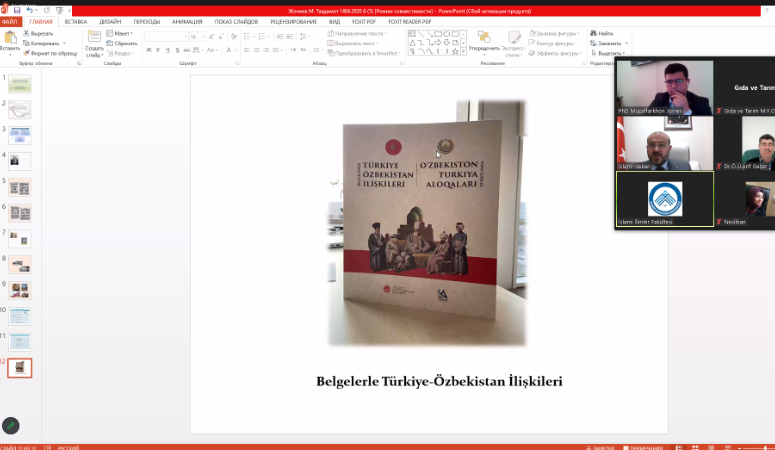
Task: Click the increase list indent icon
Action: coord(290,37)
